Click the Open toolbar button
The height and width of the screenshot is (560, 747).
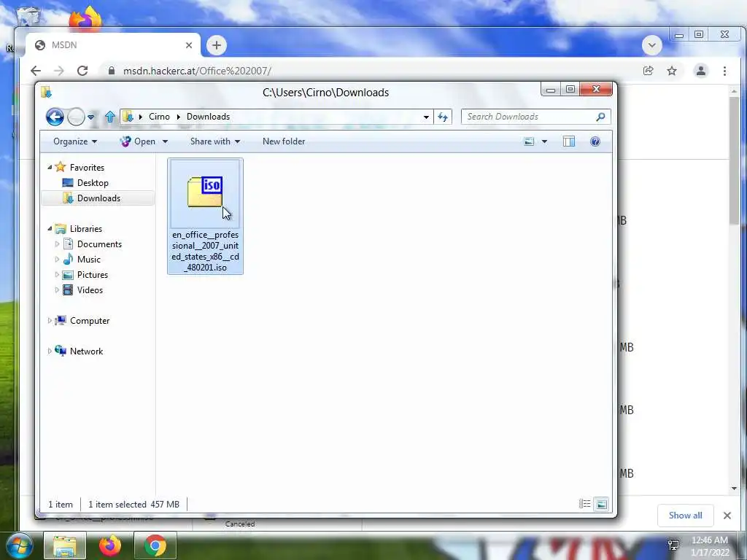click(x=138, y=141)
